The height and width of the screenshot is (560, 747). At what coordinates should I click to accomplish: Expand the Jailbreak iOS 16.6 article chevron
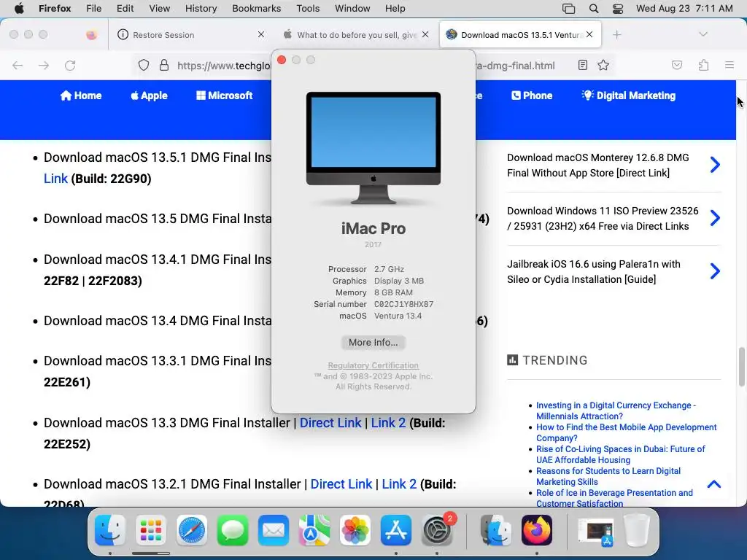click(x=715, y=271)
